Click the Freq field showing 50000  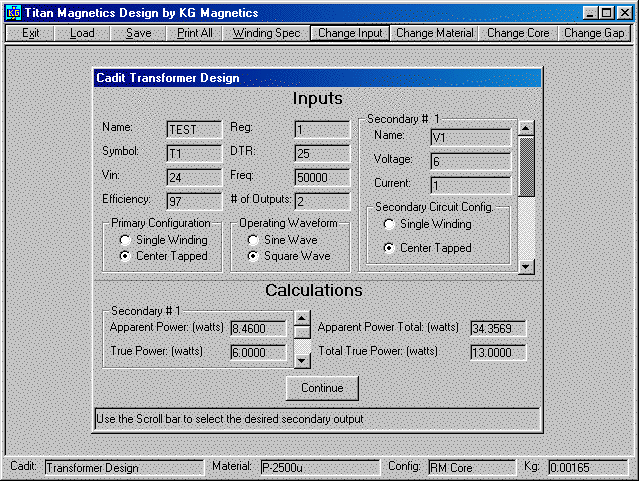click(322, 177)
